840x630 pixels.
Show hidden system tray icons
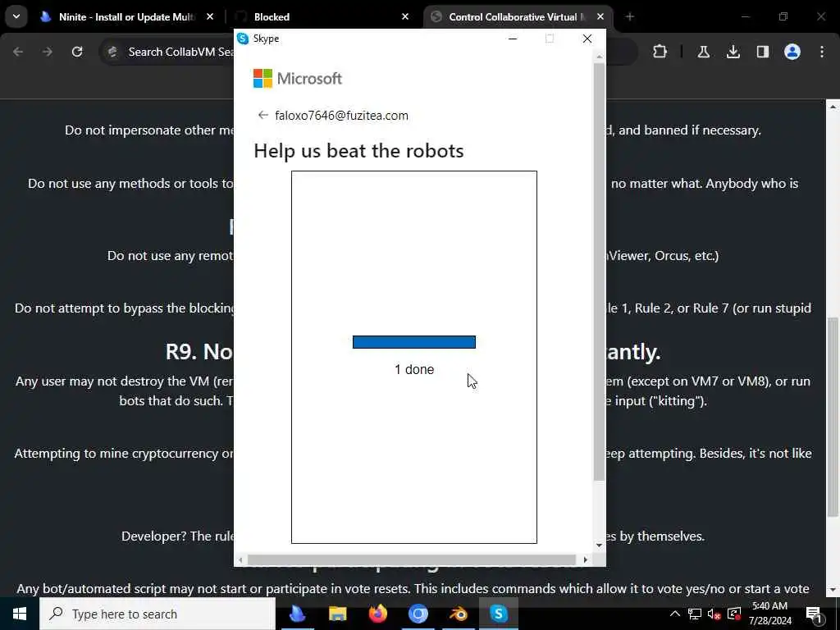tap(675, 614)
